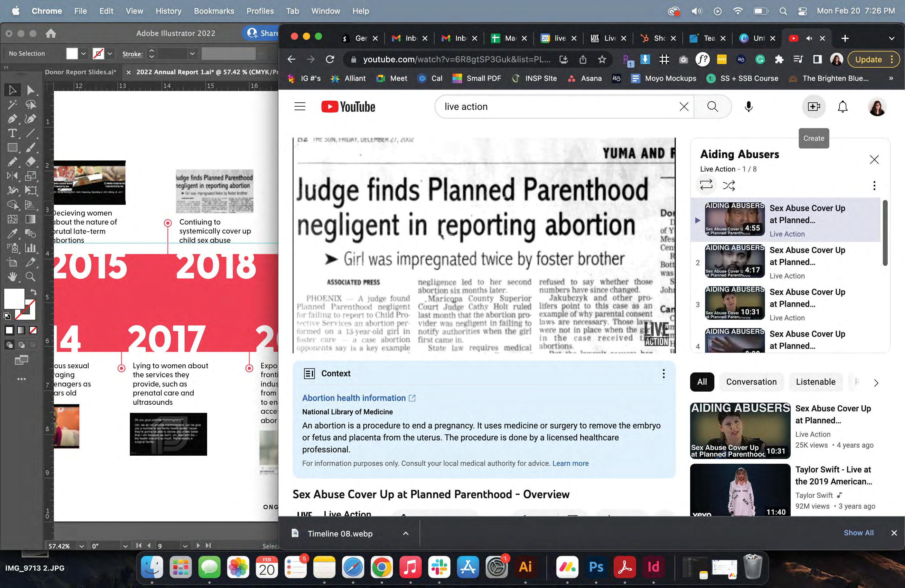
Task: Switch to Donor Report Slides.ai tab
Action: click(80, 72)
